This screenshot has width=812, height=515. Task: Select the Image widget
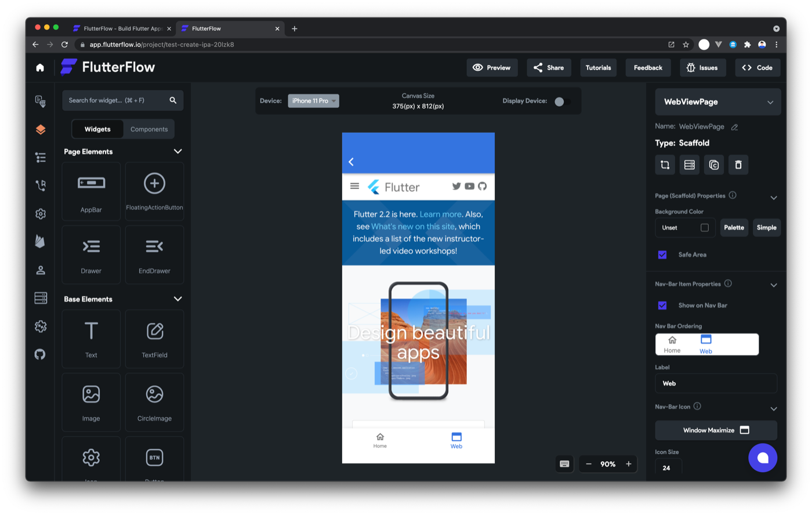pyautogui.click(x=91, y=402)
